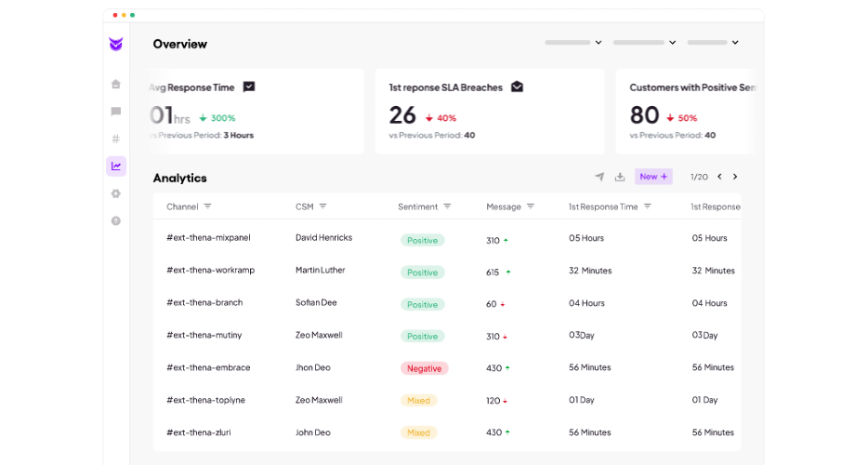
Task: Open the 1st response SLA Breaches card
Action: click(490, 112)
